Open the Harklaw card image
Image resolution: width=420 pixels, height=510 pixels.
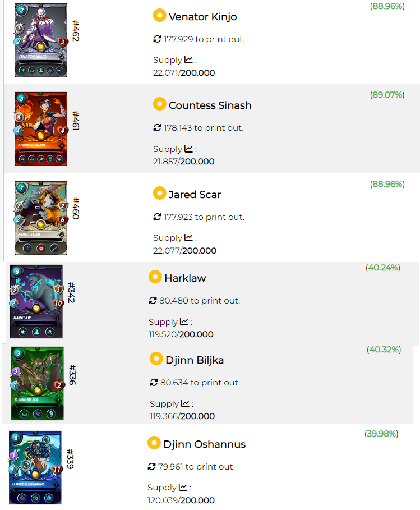[36, 301]
